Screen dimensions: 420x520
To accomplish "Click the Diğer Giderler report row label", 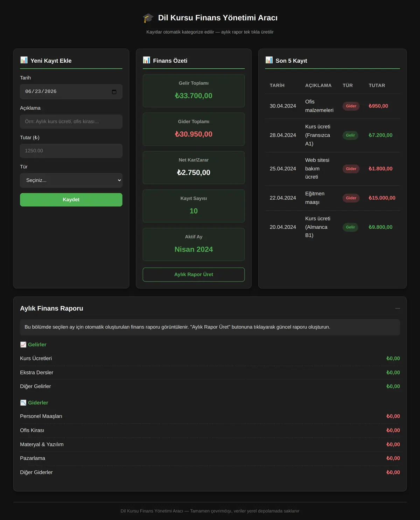I will coord(36,472).
